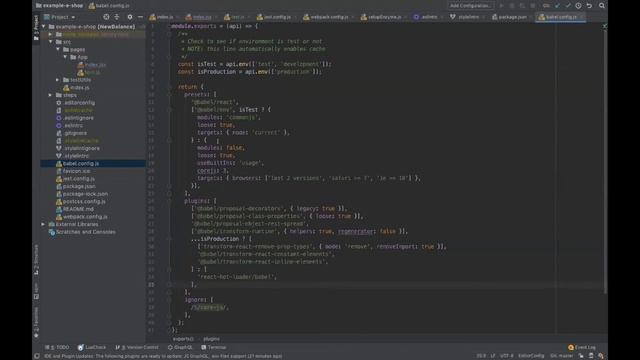Click the editor vertical scrollbar
640x360 pixels.
click(605, 161)
